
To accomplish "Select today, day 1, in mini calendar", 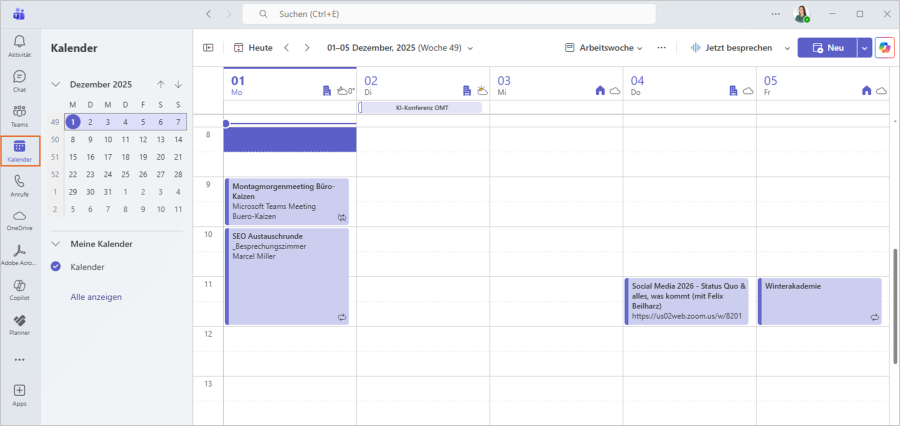I will (x=73, y=122).
